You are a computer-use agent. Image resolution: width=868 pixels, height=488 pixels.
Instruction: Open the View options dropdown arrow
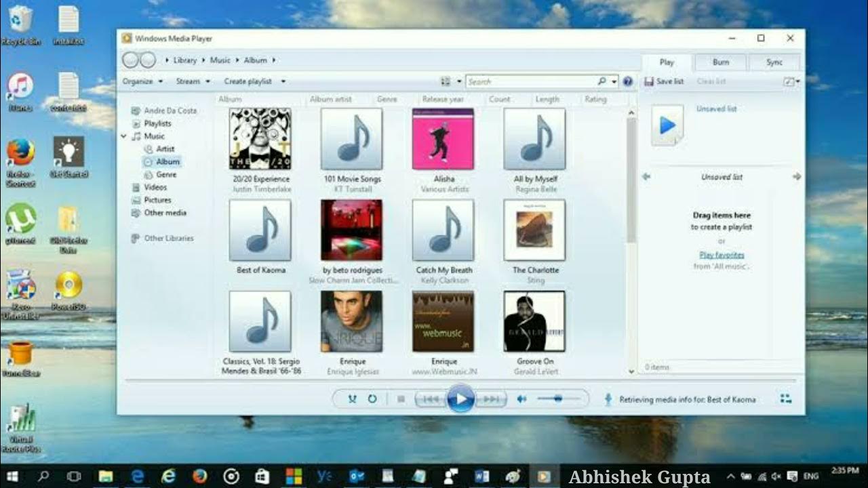tap(459, 81)
